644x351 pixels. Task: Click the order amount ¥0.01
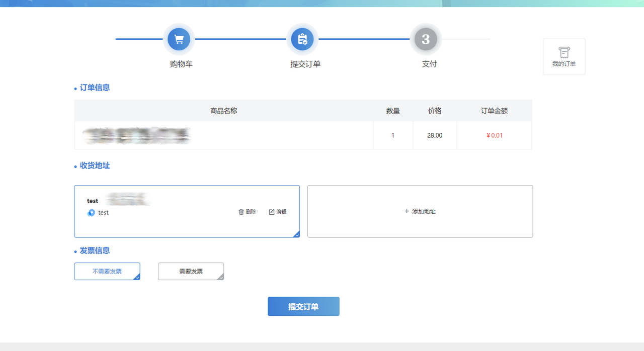pyautogui.click(x=495, y=135)
